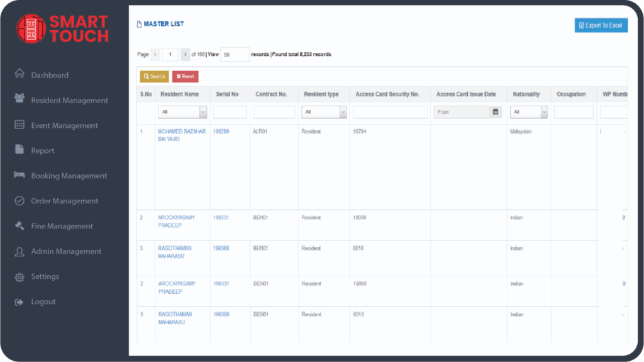Click the Booking Management bed icon
Screen dimensions: 644x362
click(19, 175)
